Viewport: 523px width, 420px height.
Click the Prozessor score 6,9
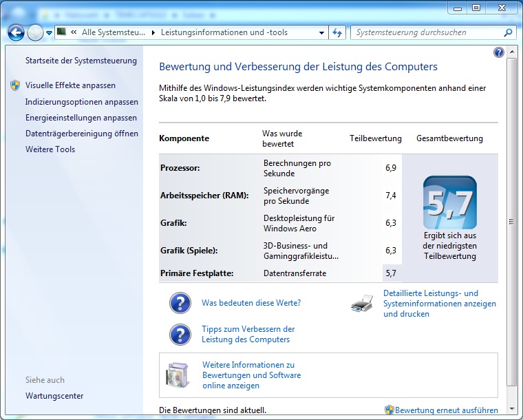(x=391, y=168)
